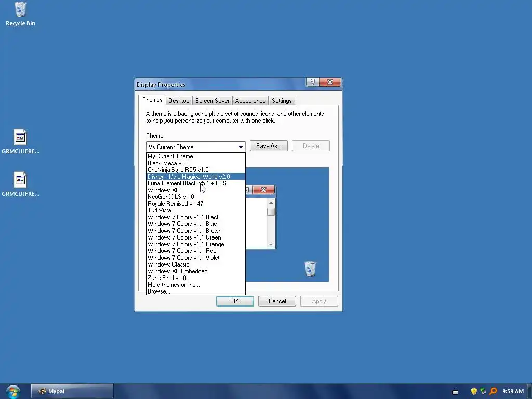The width and height of the screenshot is (532, 399).
Task: Click the Safely Remove Hardware tray icon
Action: [483, 391]
